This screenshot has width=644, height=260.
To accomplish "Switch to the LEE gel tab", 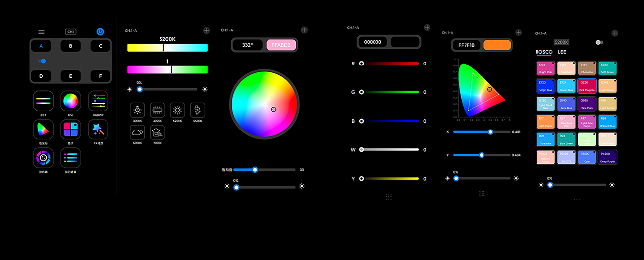I will (x=562, y=52).
